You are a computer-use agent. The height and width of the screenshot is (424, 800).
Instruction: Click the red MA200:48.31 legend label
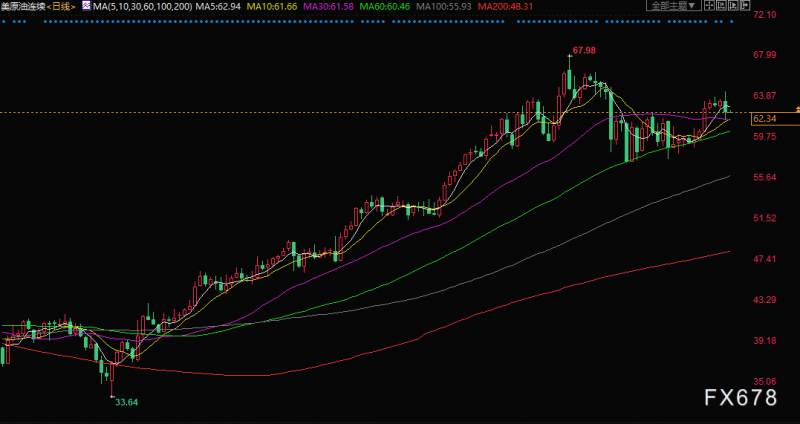[504, 7]
